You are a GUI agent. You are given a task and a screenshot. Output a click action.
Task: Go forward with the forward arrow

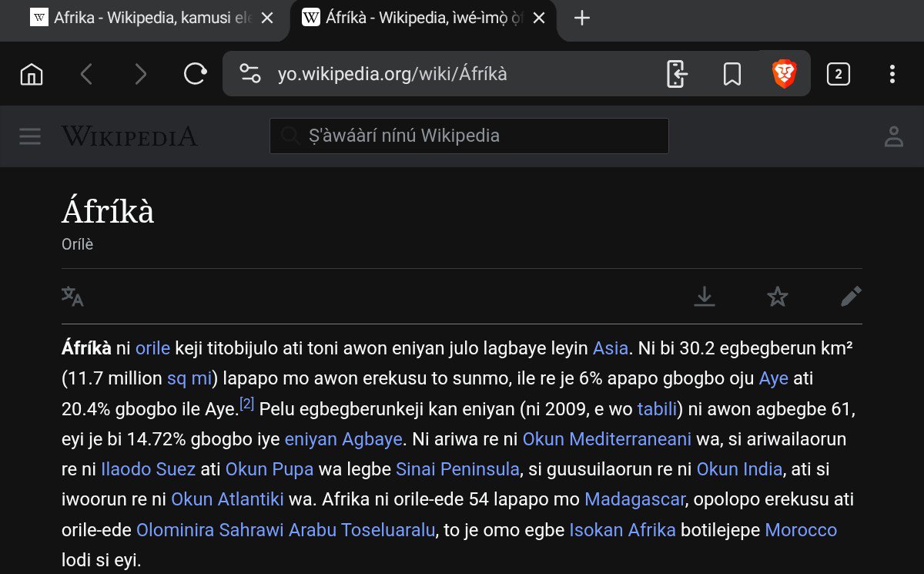point(140,74)
